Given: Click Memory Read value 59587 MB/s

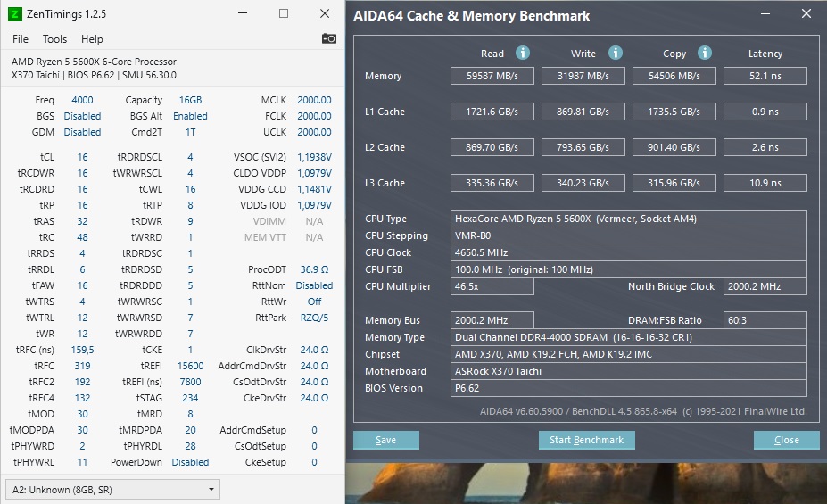Looking at the screenshot, I should 492,76.
